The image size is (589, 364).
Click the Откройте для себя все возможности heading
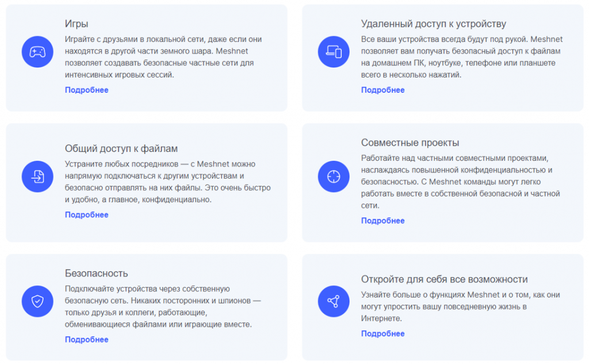click(444, 279)
